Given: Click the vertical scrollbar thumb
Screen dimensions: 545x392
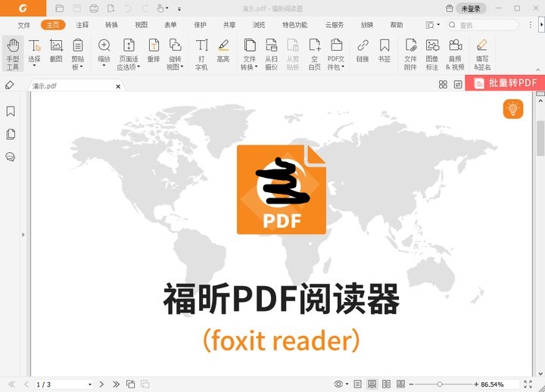Looking at the screenshot, I should click(540, 138).
